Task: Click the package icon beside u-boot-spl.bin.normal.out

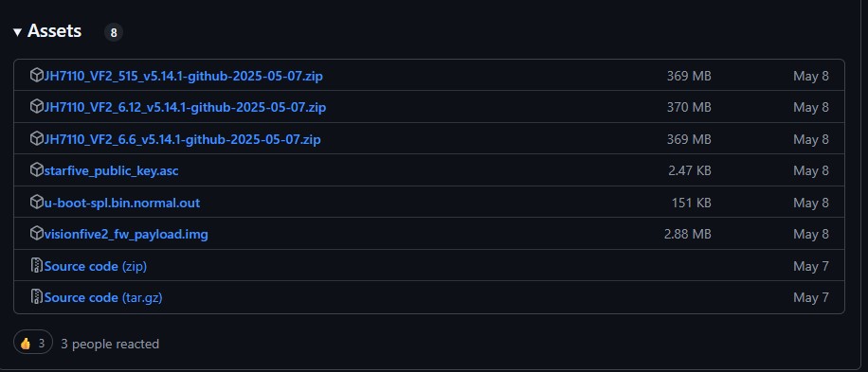Action: click(x=37, y=203)
